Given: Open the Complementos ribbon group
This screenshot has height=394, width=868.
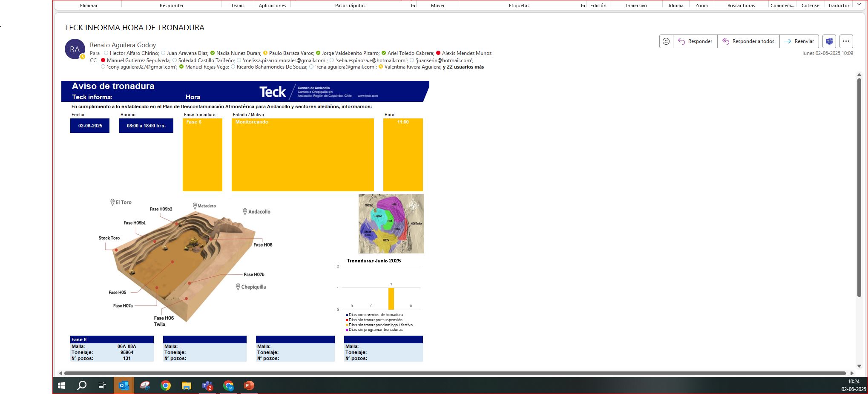Looking at the screenshot, I should click(782, 6).
